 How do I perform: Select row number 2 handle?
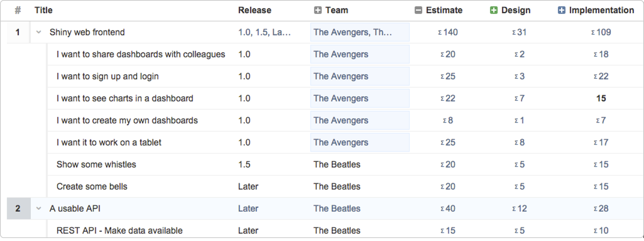[18, 208]
